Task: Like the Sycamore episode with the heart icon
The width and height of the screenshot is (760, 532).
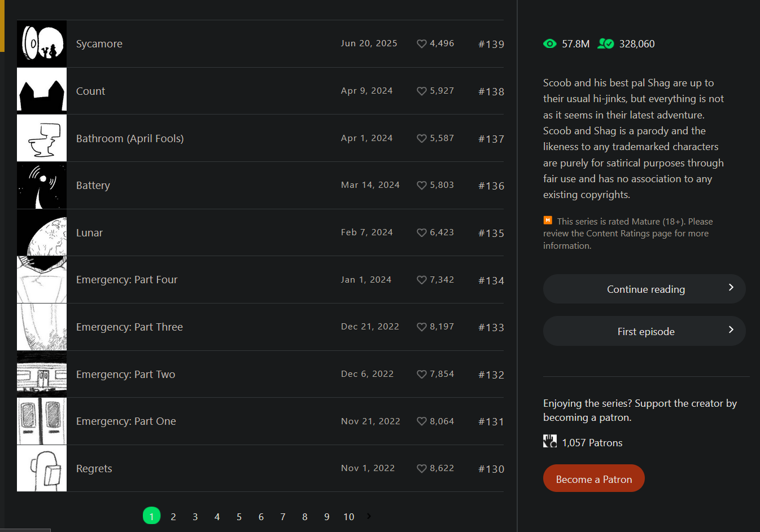Action: tap(421, 44)
